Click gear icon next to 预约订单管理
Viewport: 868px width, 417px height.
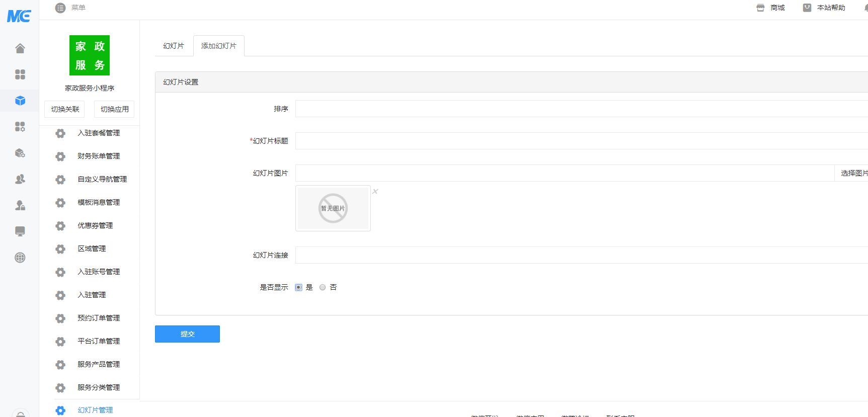[x=60, y=318]
